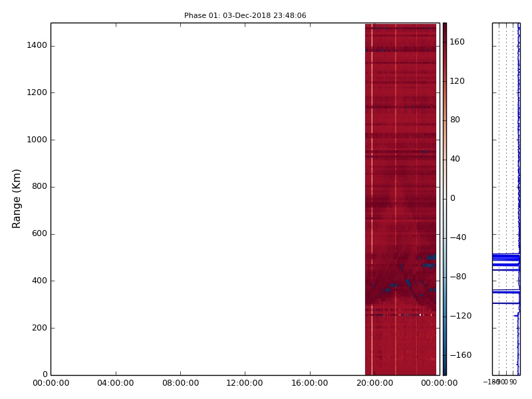
Task: Click the red phase data block in the heatmap
Action: point(401,199)
